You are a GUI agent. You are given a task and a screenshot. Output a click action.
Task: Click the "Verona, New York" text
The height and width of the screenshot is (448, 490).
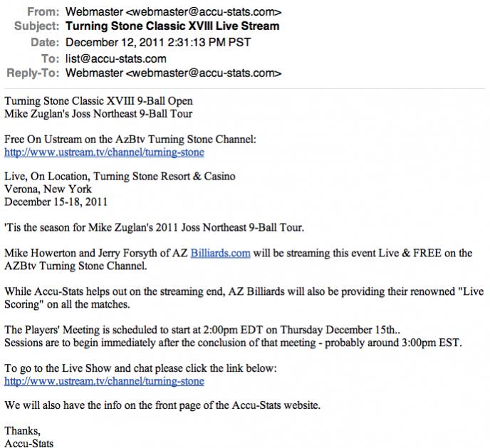(48, 189)
